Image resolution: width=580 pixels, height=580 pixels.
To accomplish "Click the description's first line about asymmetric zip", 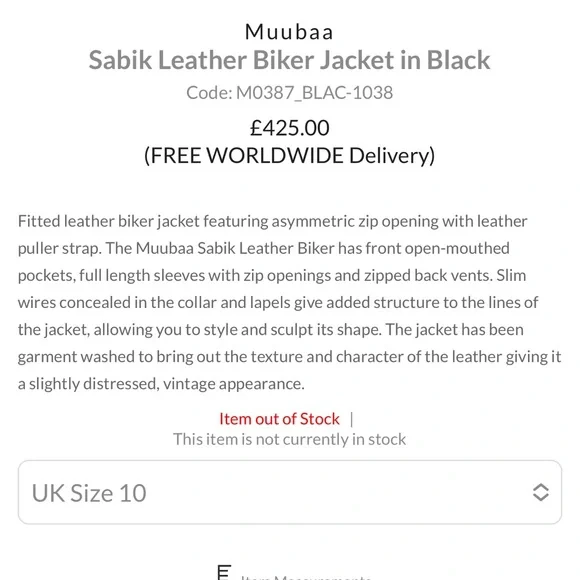I will click(x=273, y=222).
